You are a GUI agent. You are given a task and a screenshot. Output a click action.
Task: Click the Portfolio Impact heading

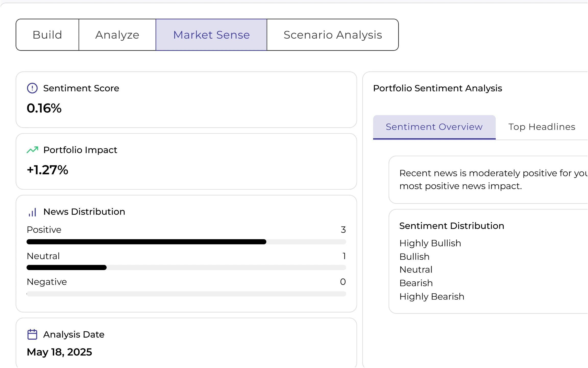(80, 150)
